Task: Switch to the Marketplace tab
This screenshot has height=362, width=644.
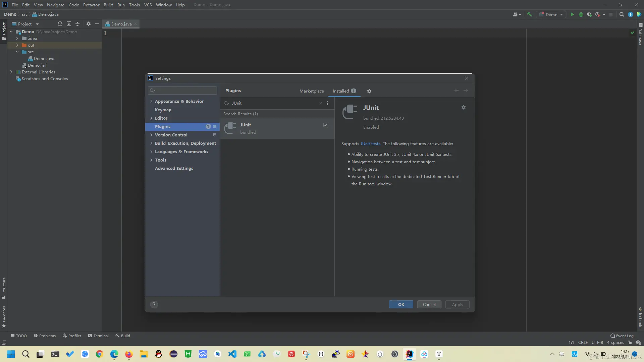Action: point(311,91)
